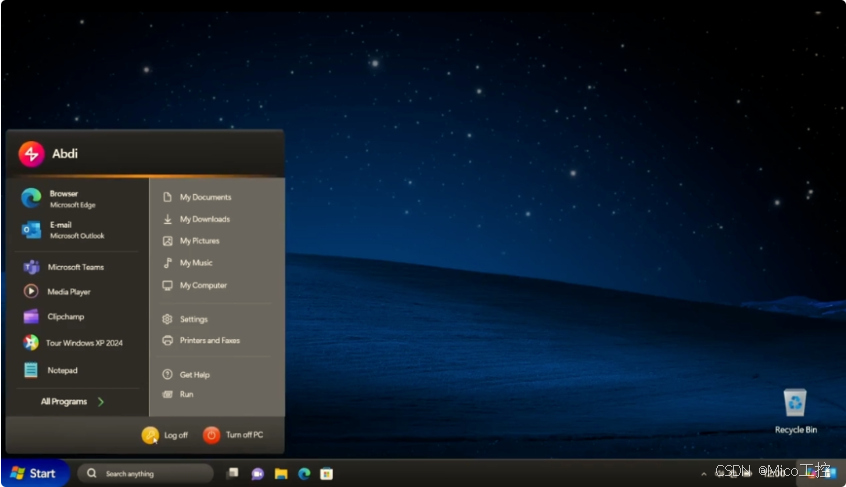Open Chat icon on taskbar
This screenshot has width=846, height=487.
click(x=257, y=474)
